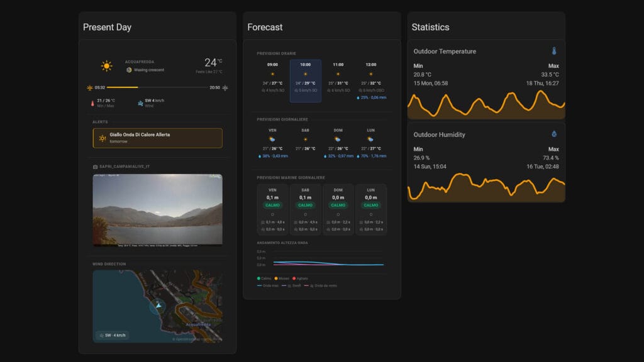Click the Feels Like temperature text
This screenshot has height=362, width=644.
209,72
